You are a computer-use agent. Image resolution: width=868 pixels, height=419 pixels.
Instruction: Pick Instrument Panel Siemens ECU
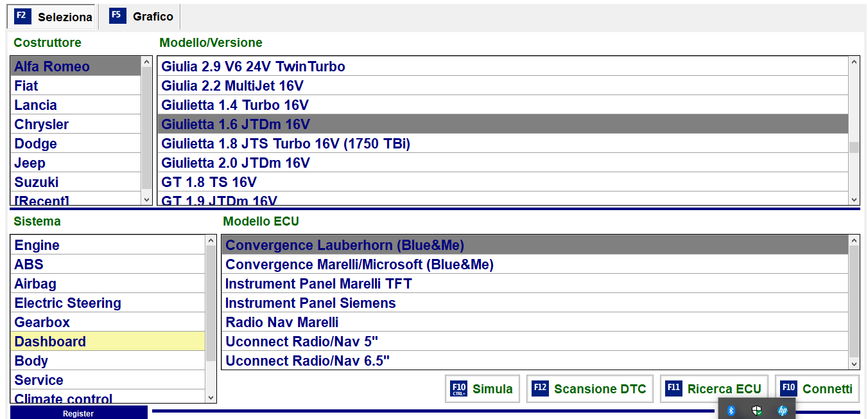535,303
